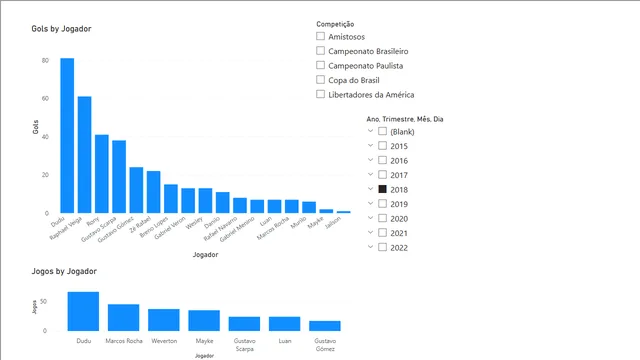
Task: Select the Copa do Brasil checkbox
Action: pyautogui.click(x=320, y=80)
